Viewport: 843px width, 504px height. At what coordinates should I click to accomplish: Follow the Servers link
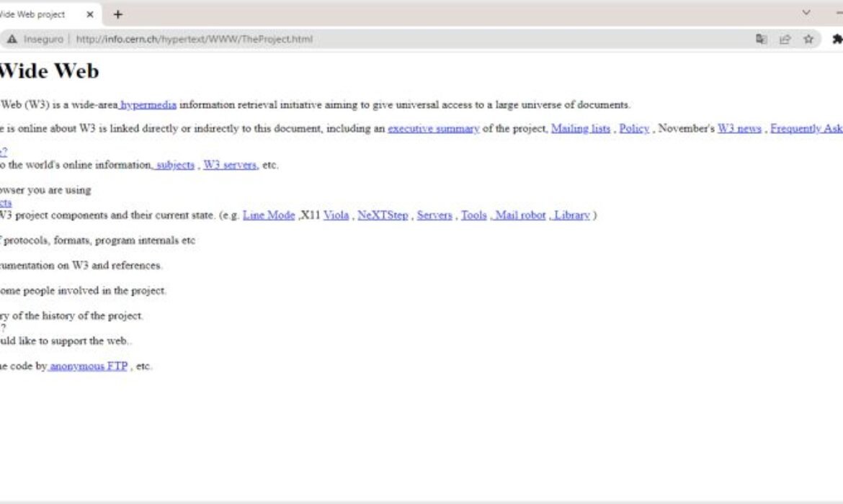[434, 215]
